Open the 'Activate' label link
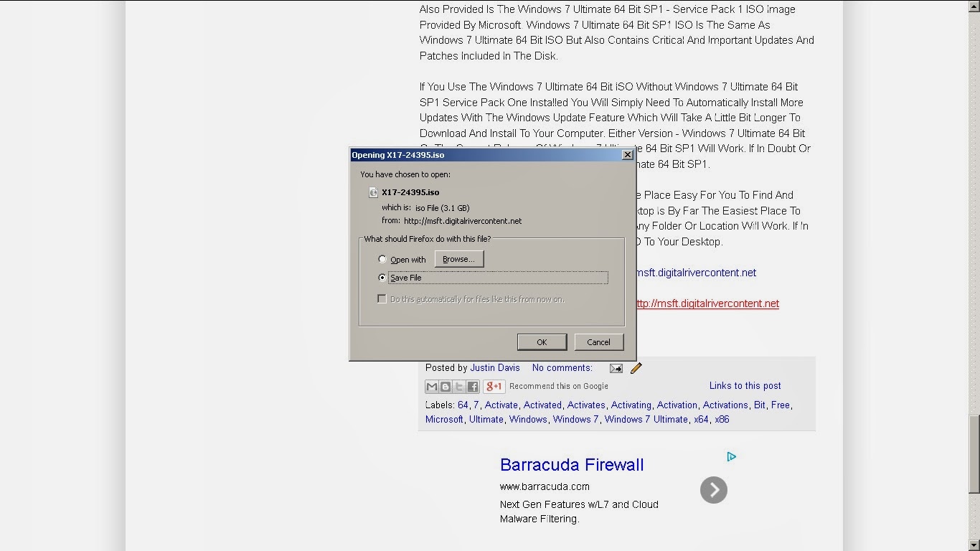Screen dimensions: 980x551 click(501, 405)
